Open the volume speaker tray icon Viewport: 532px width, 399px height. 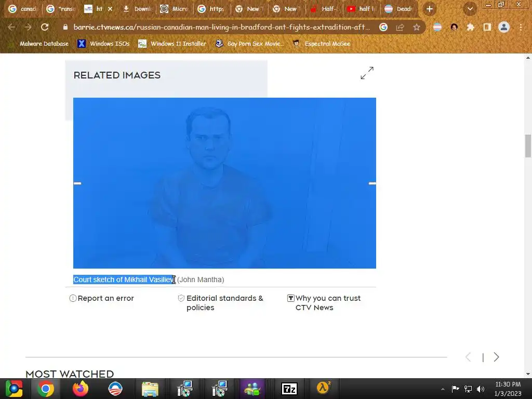481,389
